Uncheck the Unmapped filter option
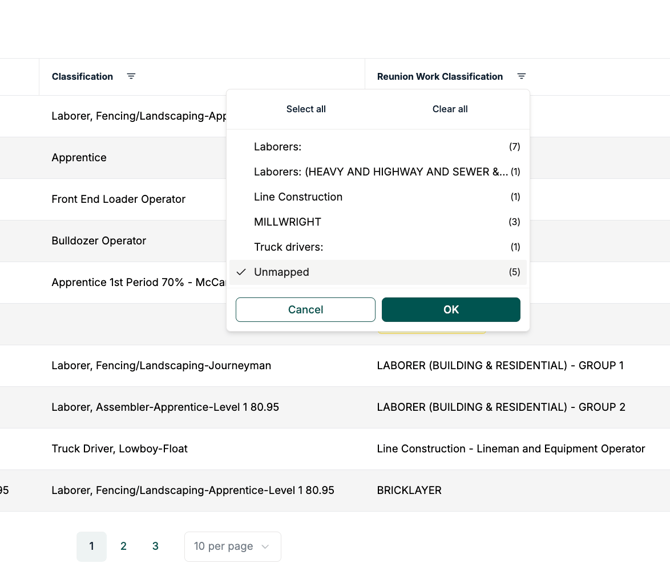This screenshot has width=670, height=588. (378, 272)
